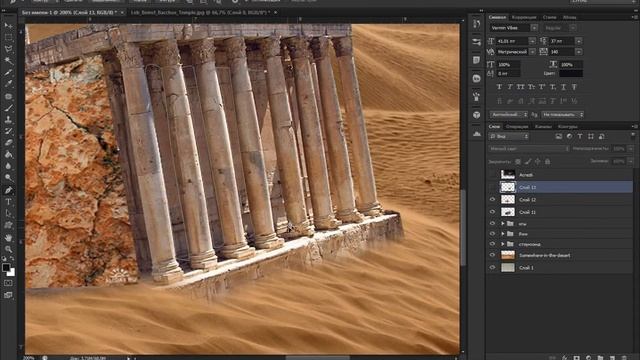
Task: Select the Pen tool
Action: tap(8, 190)
